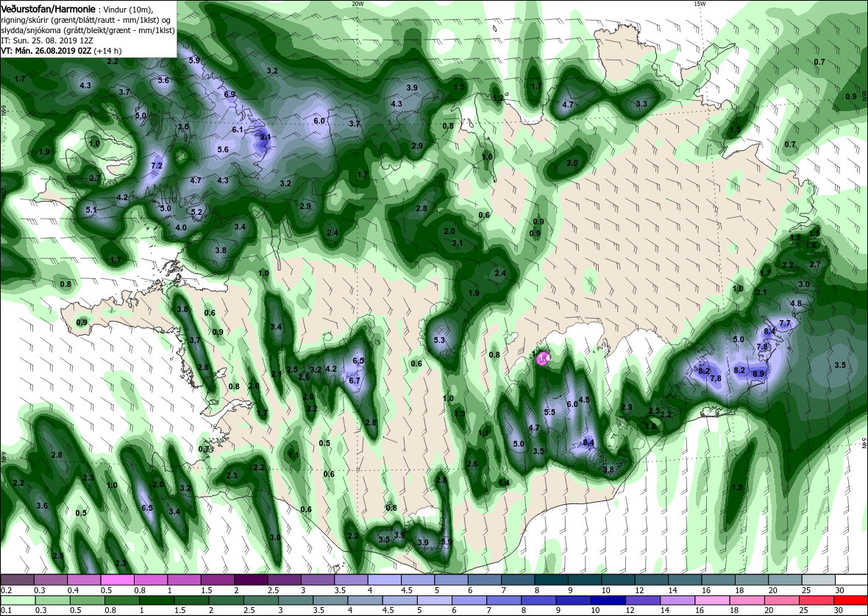
Task: Pick the 6.1 precipitation label
Action: [238, 130]
